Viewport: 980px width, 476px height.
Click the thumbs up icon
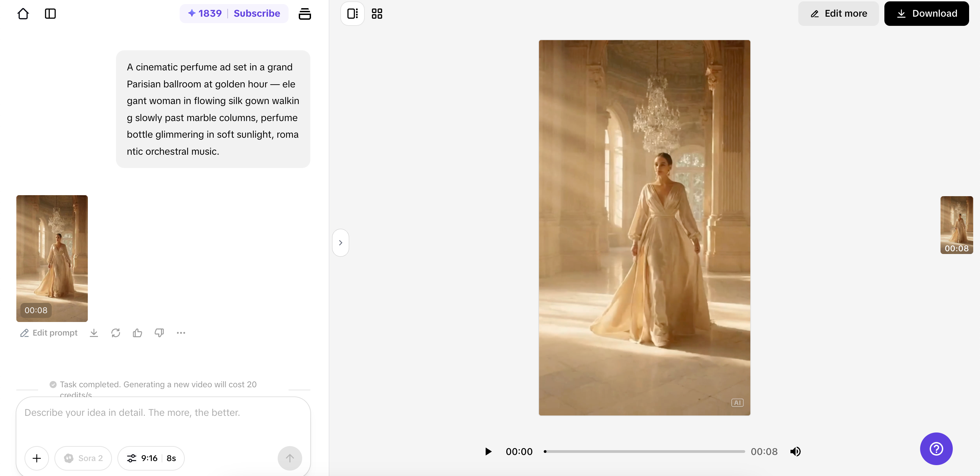[x=137, y=333]
